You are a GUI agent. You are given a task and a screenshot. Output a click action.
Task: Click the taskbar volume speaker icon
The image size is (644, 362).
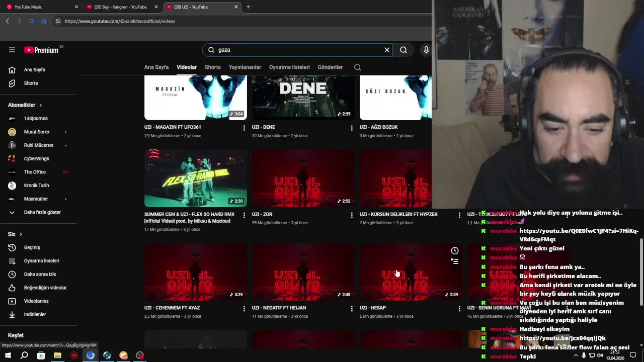600,355
